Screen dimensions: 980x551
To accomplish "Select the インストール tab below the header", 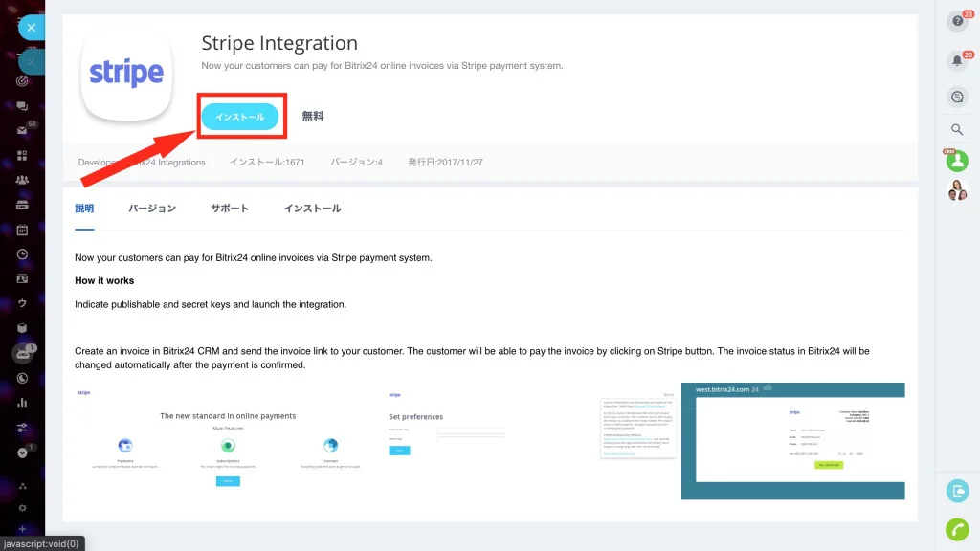I will (x=312, y=209).
